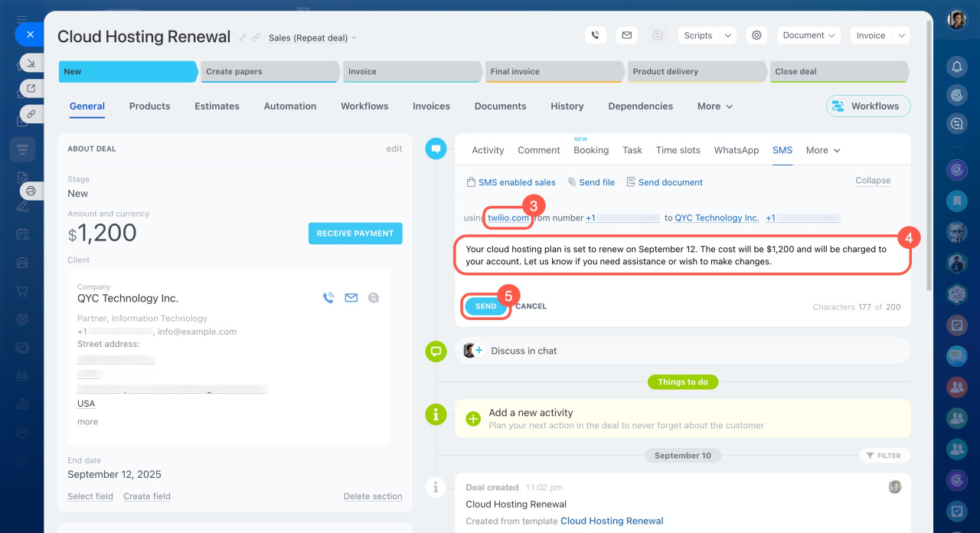Open notifications bell in right sidebar
Screen dimensions: 980x533
(x=956, y=67)
